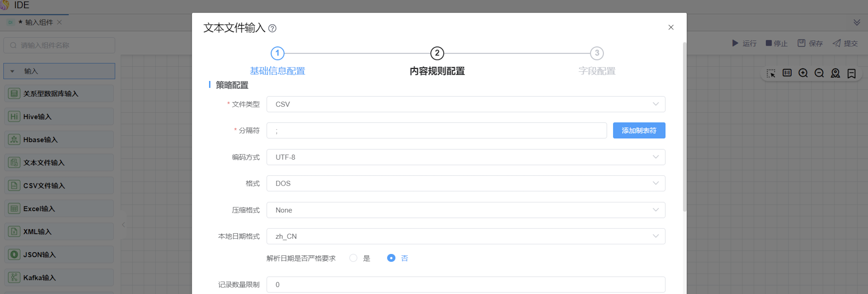Activate the canvas box-select tool

771,73
